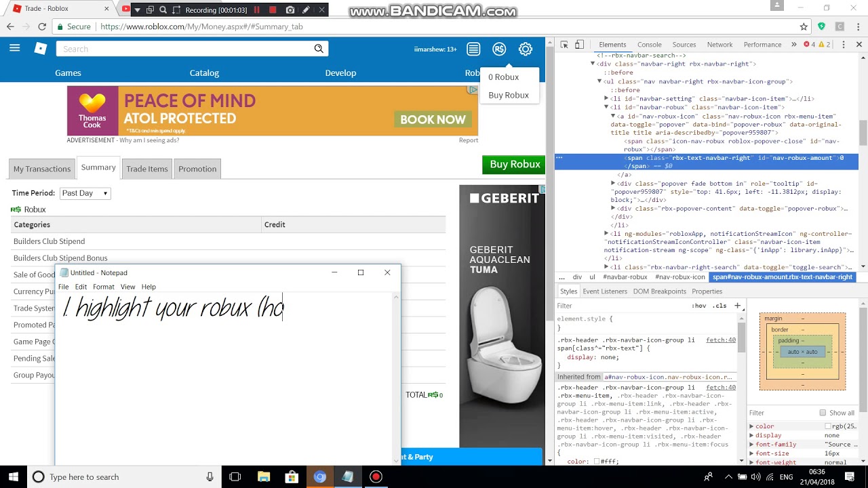Click the rgb color swatch in Computed
This screenshot has height=488, width=868.
[827, 426]
